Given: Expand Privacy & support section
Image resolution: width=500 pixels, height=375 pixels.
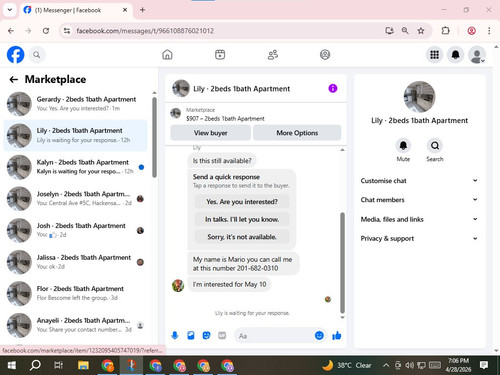Looking at the screenshot, I should [419, 238].
